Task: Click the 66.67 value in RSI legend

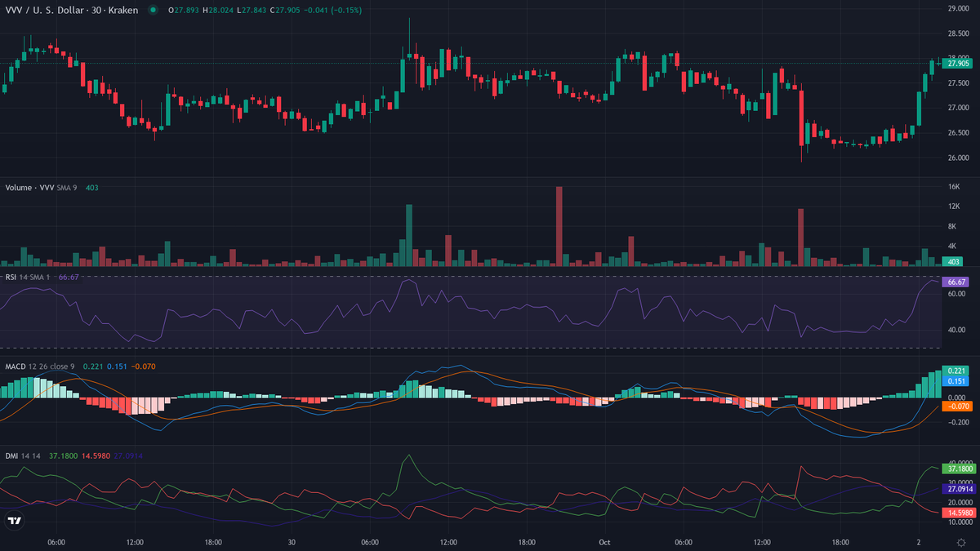Action: pos(69,278)
